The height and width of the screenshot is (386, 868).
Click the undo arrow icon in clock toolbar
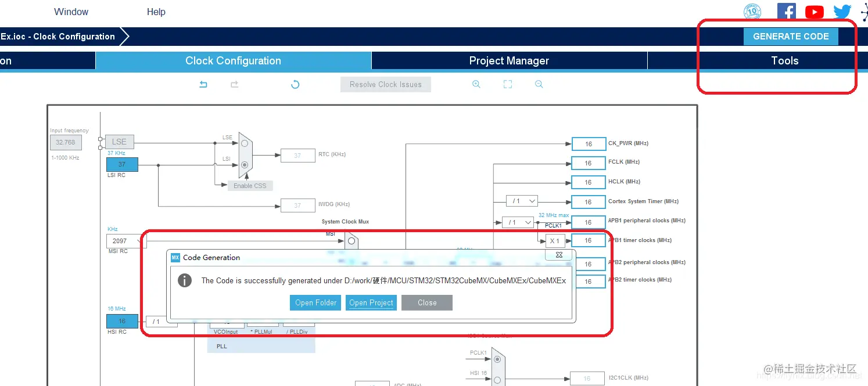(x=203, y=84)
